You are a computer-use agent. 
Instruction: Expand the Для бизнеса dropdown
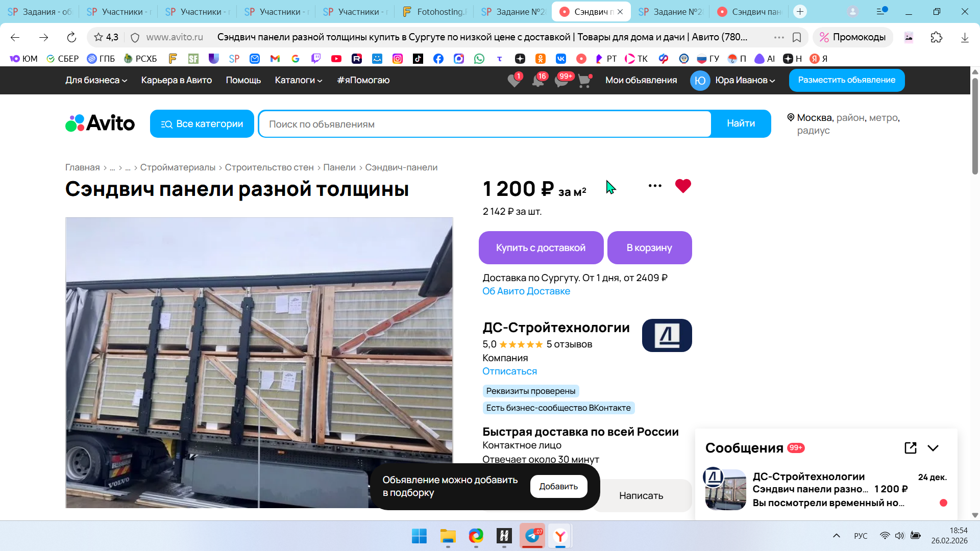96,80
